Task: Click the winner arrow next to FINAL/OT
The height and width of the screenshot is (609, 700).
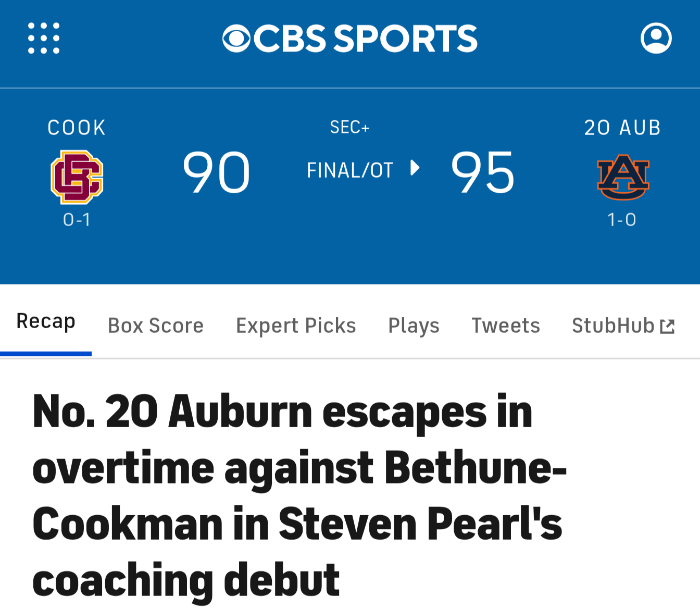Action: click(415, 168)
